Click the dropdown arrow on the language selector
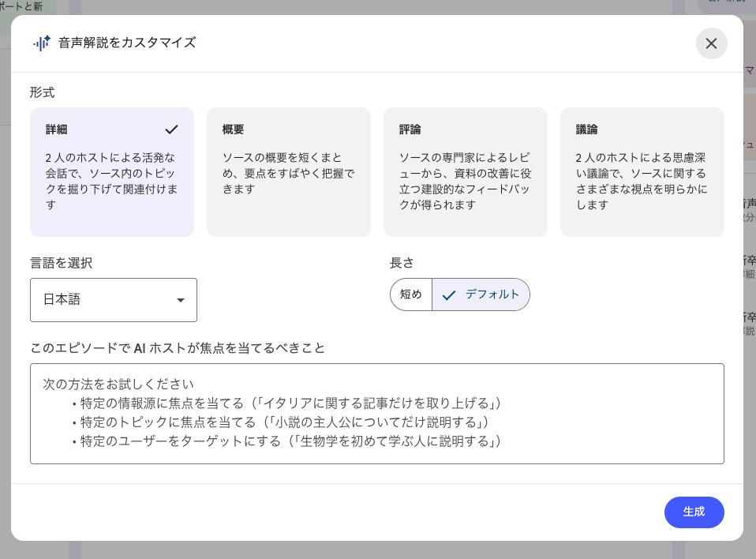 (x=181, y=300)
